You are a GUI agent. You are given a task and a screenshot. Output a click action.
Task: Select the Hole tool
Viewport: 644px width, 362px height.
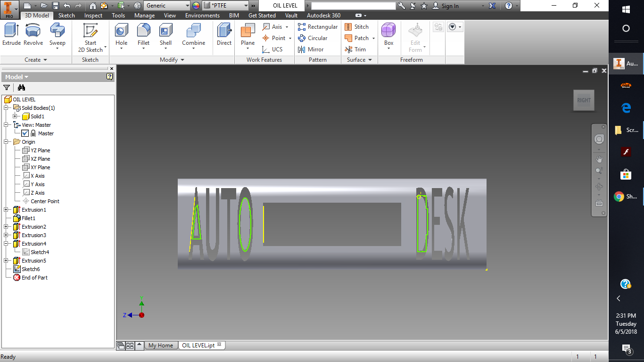[122, 36]
